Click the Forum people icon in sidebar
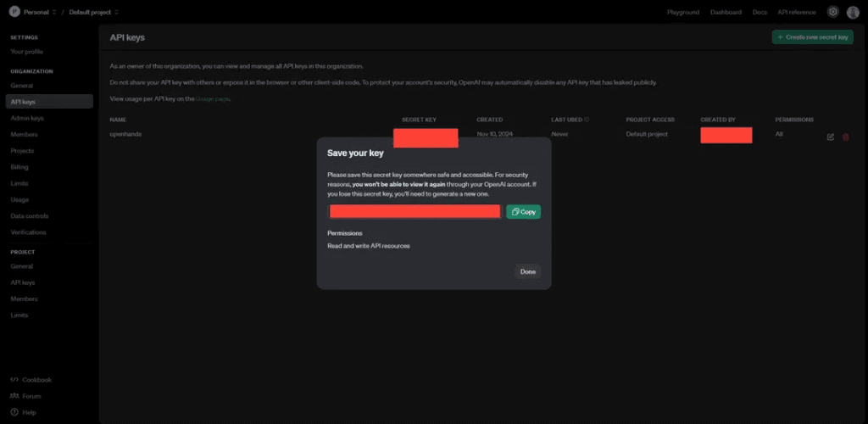The height and width of the screenshot is (424, 868). [14, 396]
